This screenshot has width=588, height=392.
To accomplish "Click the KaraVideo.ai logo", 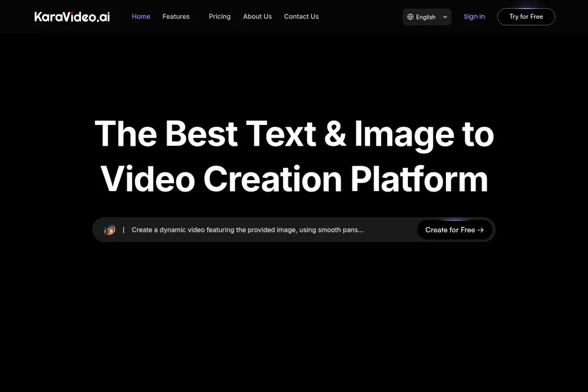I will point(72,17).
